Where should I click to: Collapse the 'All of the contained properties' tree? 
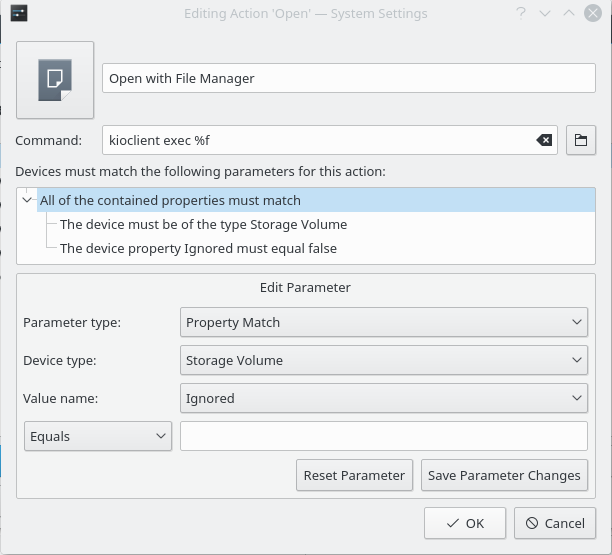28,200
